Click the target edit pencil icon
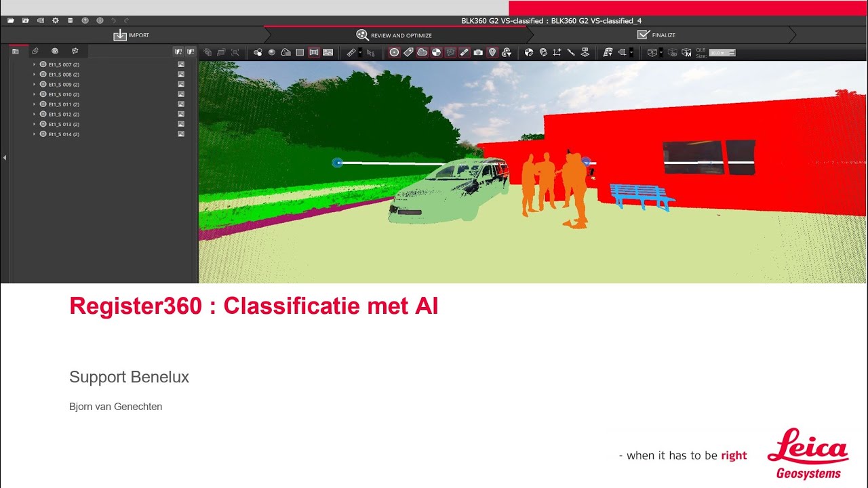 528,52
